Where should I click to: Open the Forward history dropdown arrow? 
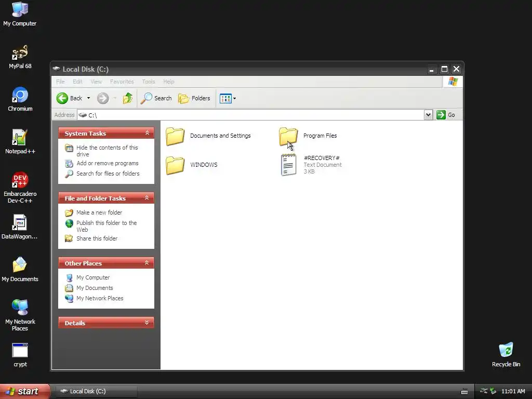click(x=115, y=98)
